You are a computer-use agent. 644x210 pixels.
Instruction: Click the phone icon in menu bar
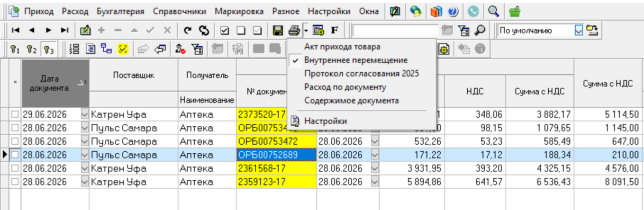(x=473, y=11)
